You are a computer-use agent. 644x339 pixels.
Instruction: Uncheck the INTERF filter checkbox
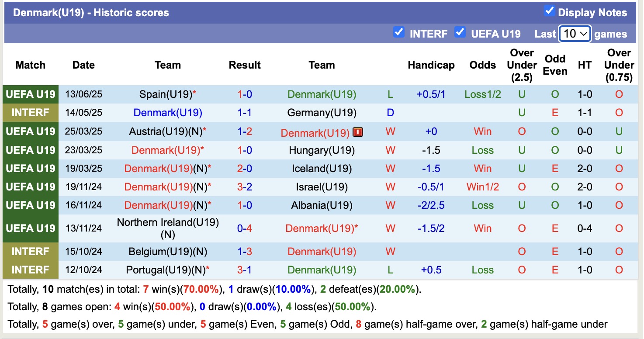[398, 32]
